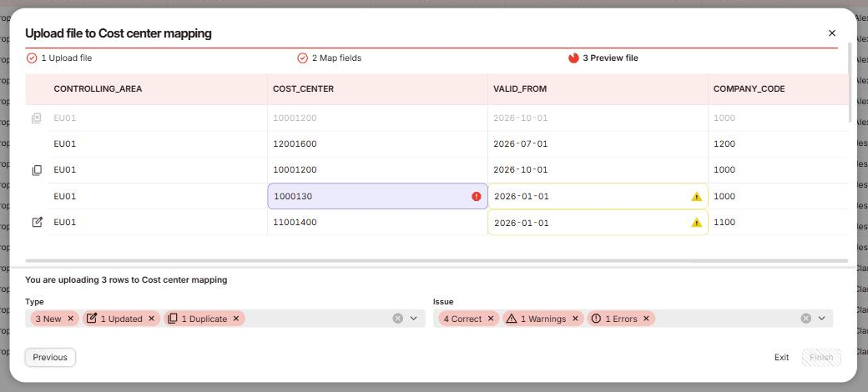
Task: Select company code cell 1200
Action: pyautogui.click(x=778, y=143)
